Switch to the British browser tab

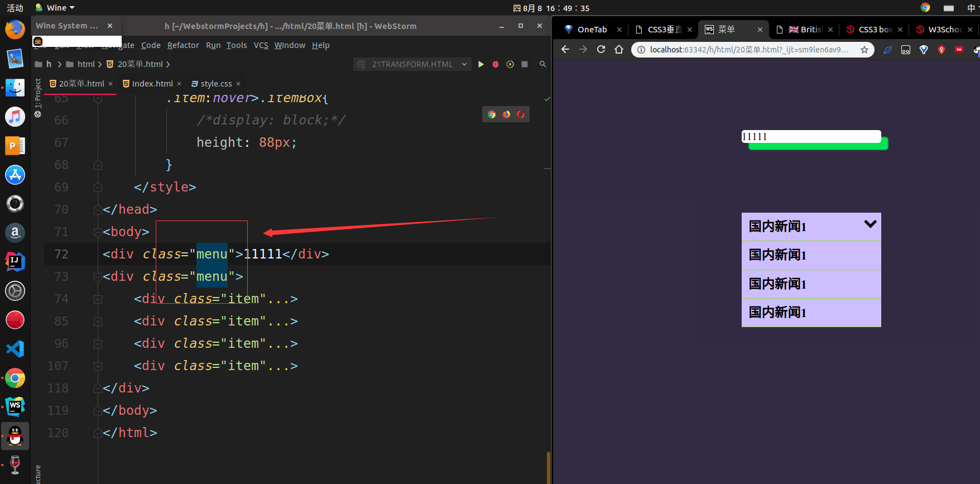pyautogui.click(x=805, y=30)
